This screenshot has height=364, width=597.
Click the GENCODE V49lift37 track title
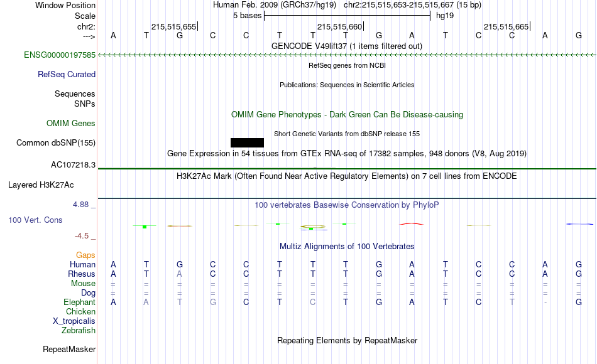[347, 46]
